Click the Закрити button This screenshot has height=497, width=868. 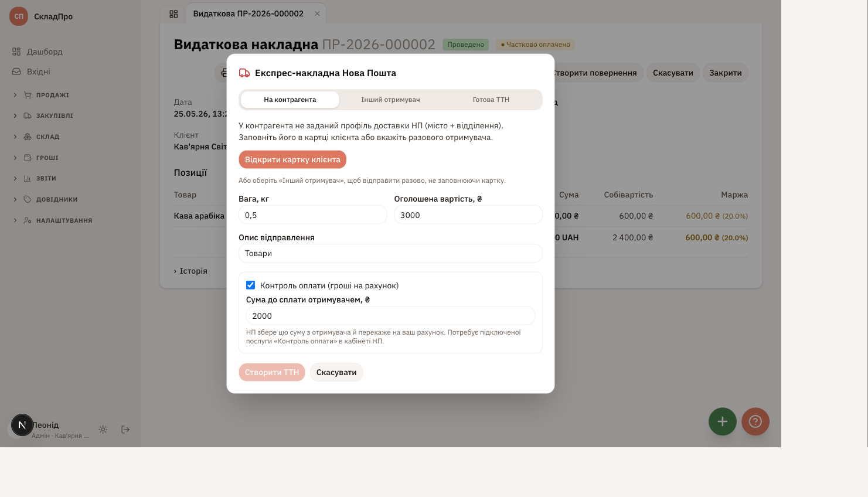click(x=726, y=73)
